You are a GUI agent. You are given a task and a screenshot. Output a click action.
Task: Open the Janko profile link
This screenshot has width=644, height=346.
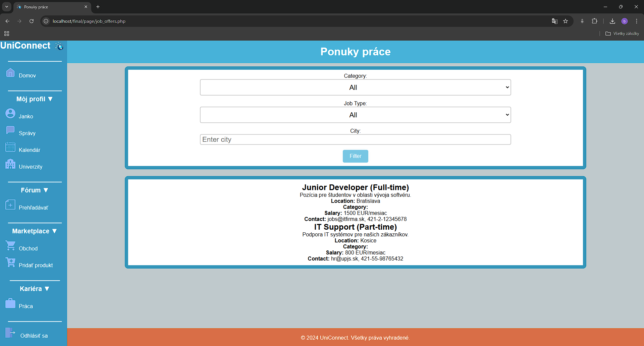(26, 117)
